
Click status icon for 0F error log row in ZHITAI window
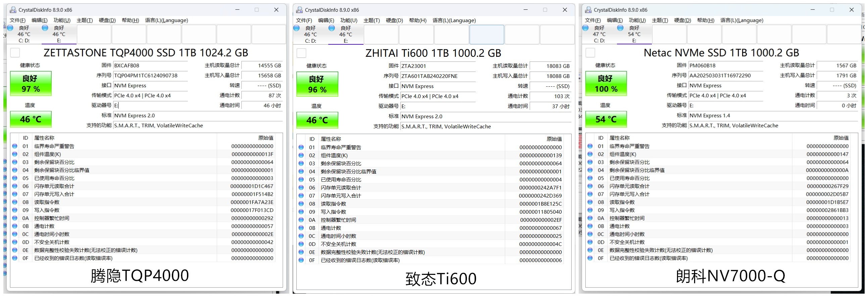coord(301,260)
